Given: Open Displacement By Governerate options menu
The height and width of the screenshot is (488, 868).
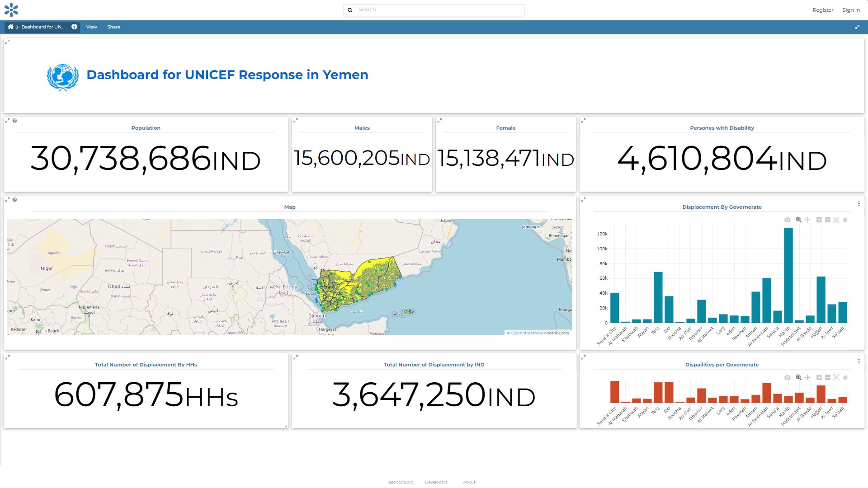Looking at the screenshot, I should [x=859, y=204].
